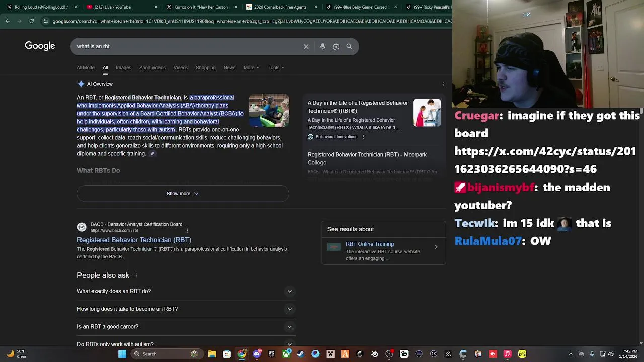Open AI Overview options menu
The height and width of the screenshot is (362, 644).
[x=443, y=84]
